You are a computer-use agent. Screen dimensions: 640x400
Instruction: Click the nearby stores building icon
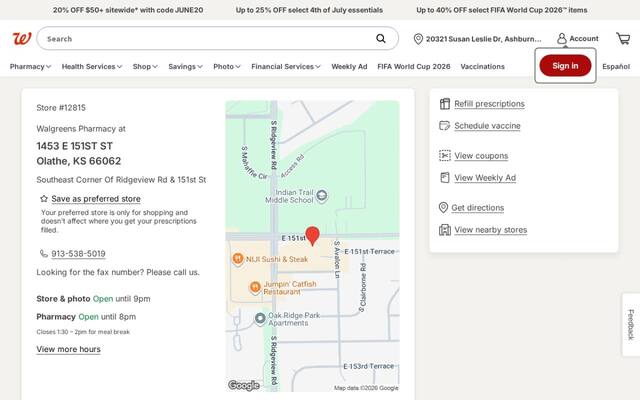pyautogui.click(x=444, y=229)
